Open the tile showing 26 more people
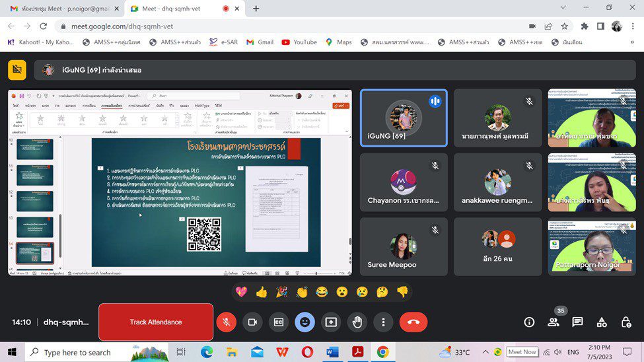This screenshot has width=644, height=362. pos(498,246)
